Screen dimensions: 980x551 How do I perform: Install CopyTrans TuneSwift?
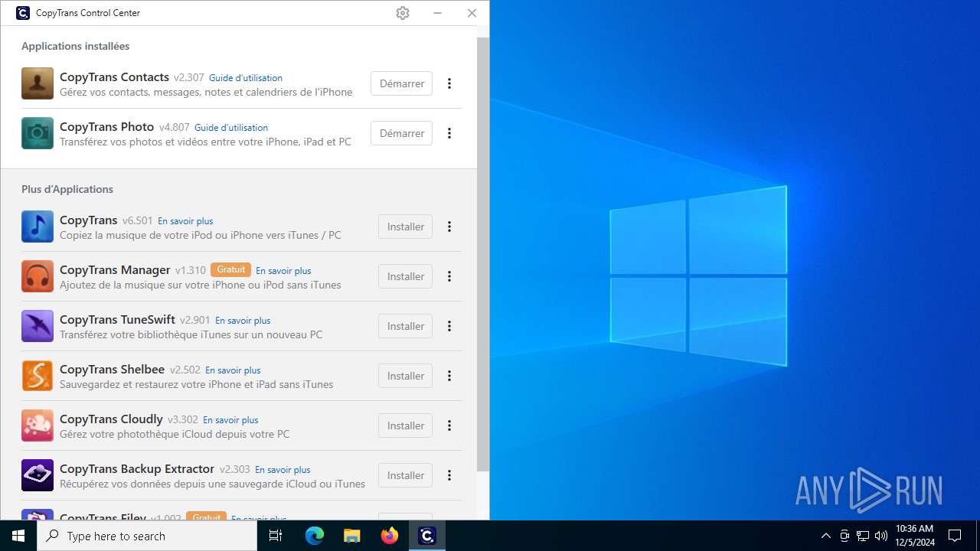pyautogui.click(x=405, y=326)
